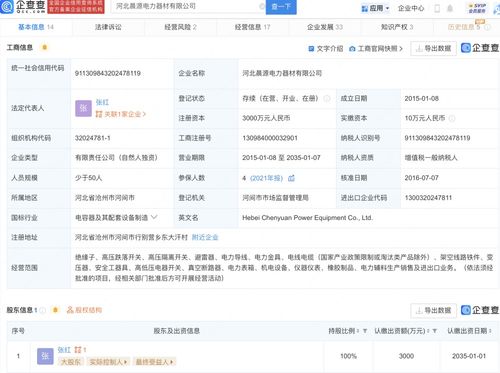Screen dimensions: 500x373
Task: Select 认缴出资日期 value 2035-01-01
Action: point(469,356)
